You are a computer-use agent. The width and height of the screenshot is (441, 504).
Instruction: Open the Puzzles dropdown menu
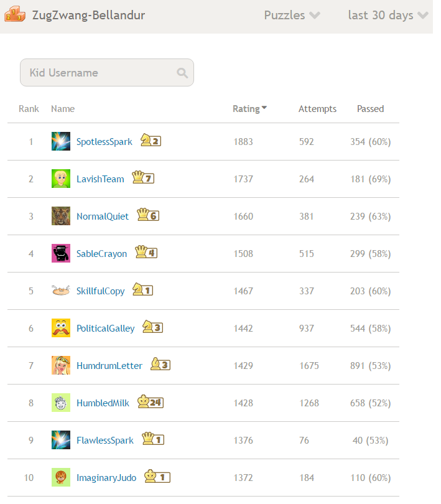click(x=292, y=15)
